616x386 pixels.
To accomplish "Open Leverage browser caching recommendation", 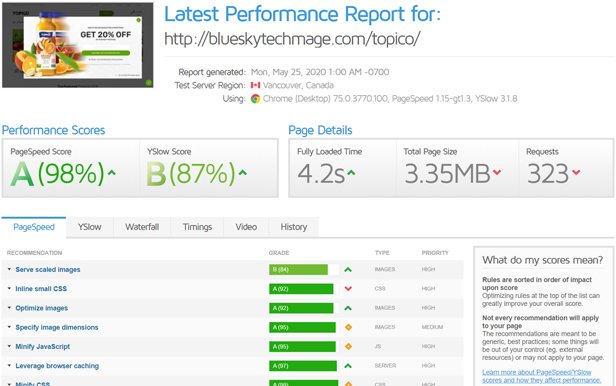I will (57, 366).
